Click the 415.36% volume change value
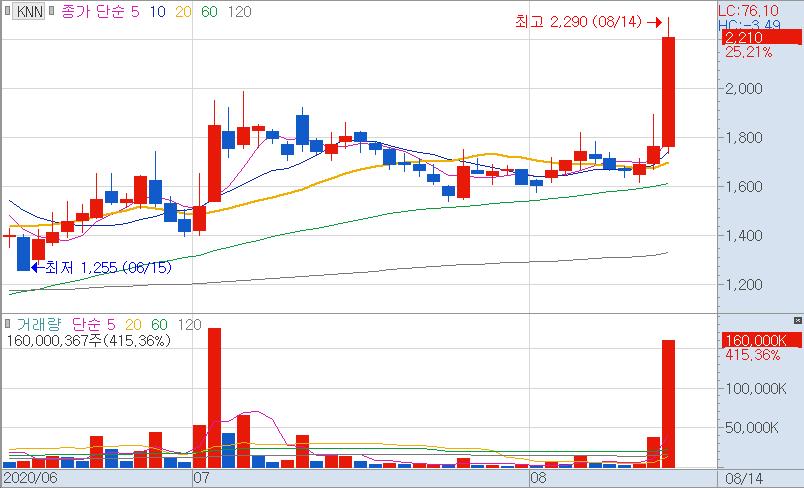Viewport: 804px width, 488px height. point(753,355)
